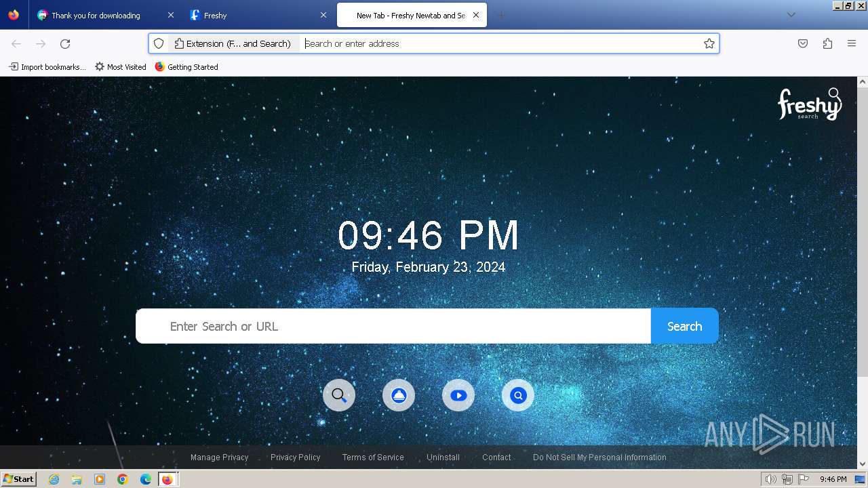Click the blue search circle shortcut icon
The image size is (868, 488).
point(518,395)
